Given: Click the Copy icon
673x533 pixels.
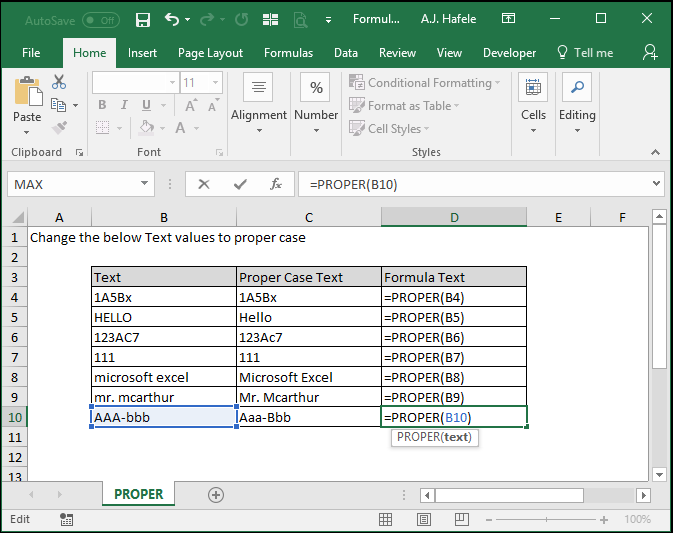Looking at the screenshot, I should click(x=58, y=105).
